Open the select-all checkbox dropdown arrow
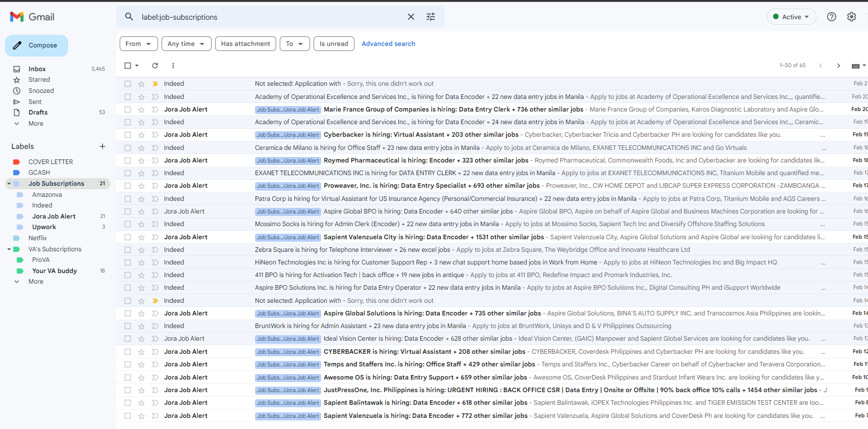Viewport: 868px width, 429px height. [x=137, y=66]
